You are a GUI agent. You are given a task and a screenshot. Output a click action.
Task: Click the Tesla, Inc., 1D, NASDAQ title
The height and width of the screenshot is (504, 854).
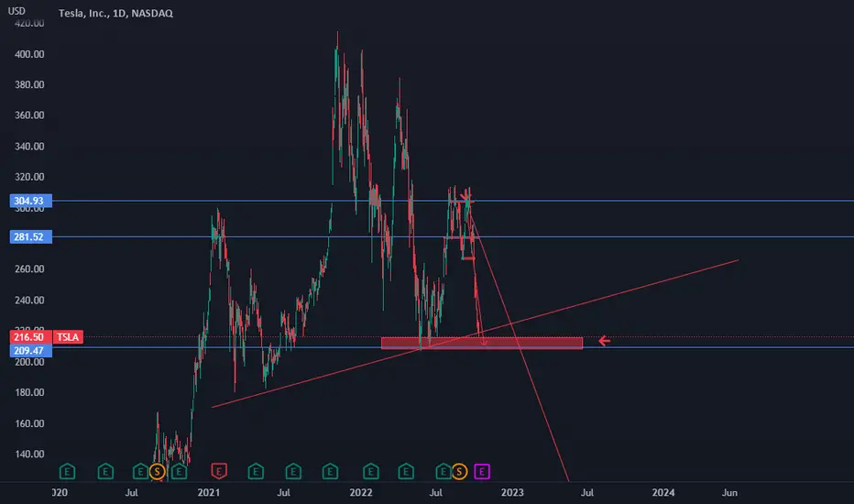pyautogui.click(x=115, y=13)
